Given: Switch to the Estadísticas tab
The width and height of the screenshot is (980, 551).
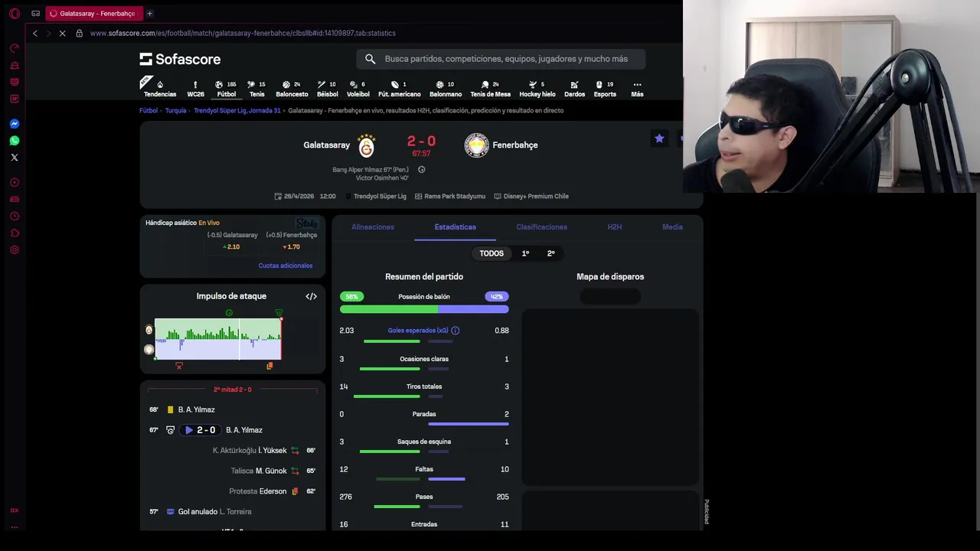Looking at the screenshot, I should coord(456,227).
